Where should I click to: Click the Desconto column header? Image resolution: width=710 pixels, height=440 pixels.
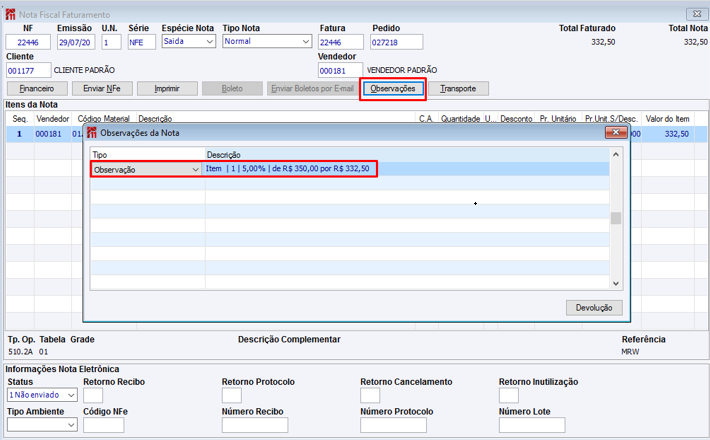pyautogui.click(x=516, y=119)
